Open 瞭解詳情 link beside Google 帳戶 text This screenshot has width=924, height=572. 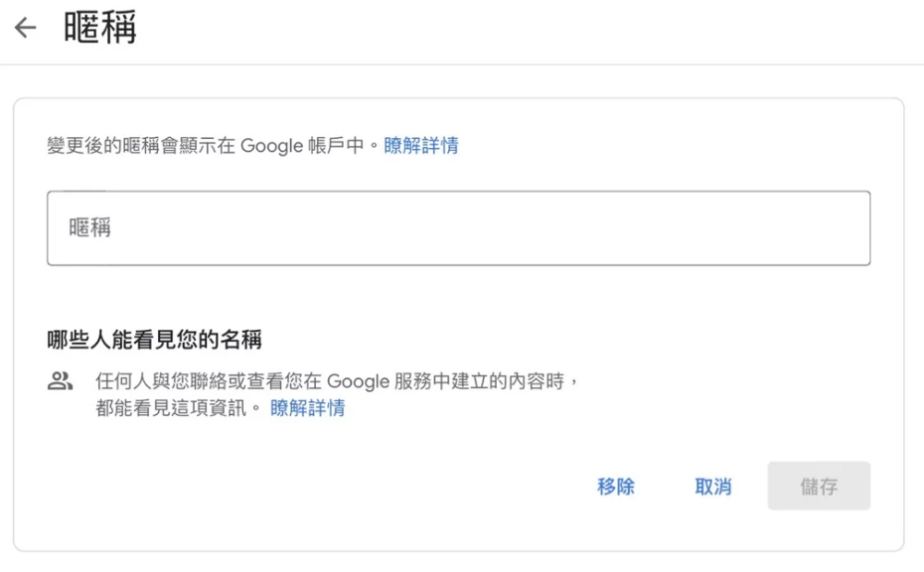[x=420, y=145]
